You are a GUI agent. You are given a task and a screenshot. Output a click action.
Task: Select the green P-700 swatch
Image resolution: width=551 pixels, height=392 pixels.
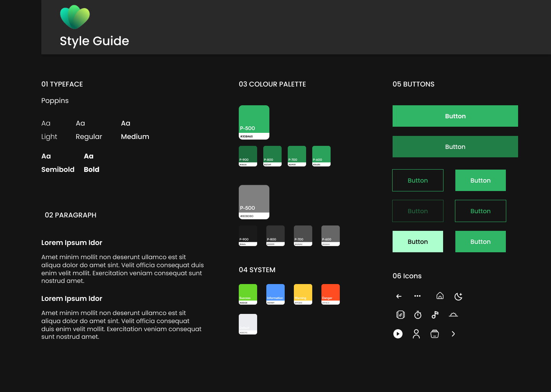297,156
